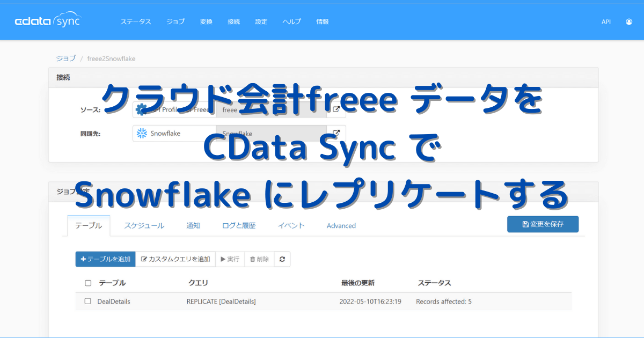
Task: Switch to the Advanced tab
Action: pyautogui.click(x=341, y=226)
